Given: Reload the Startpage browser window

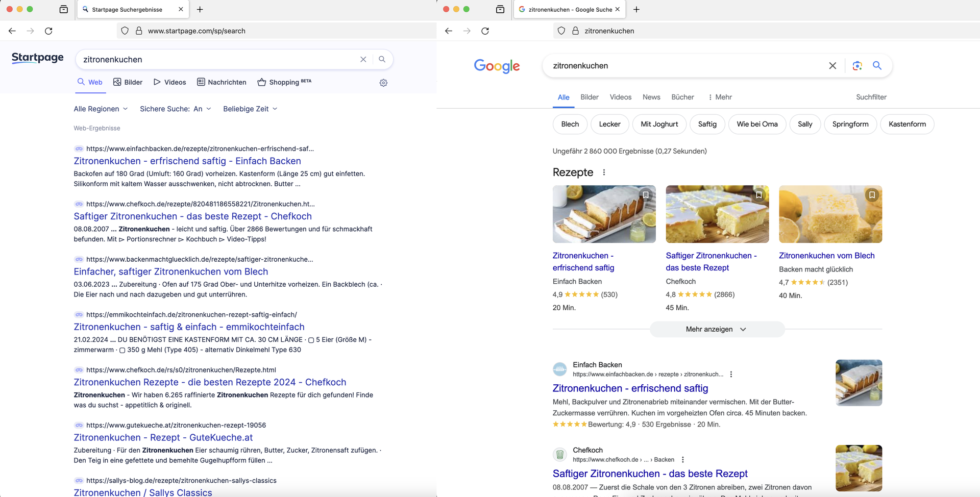Looking at the screenshot, I should click(x=48, y=31).
